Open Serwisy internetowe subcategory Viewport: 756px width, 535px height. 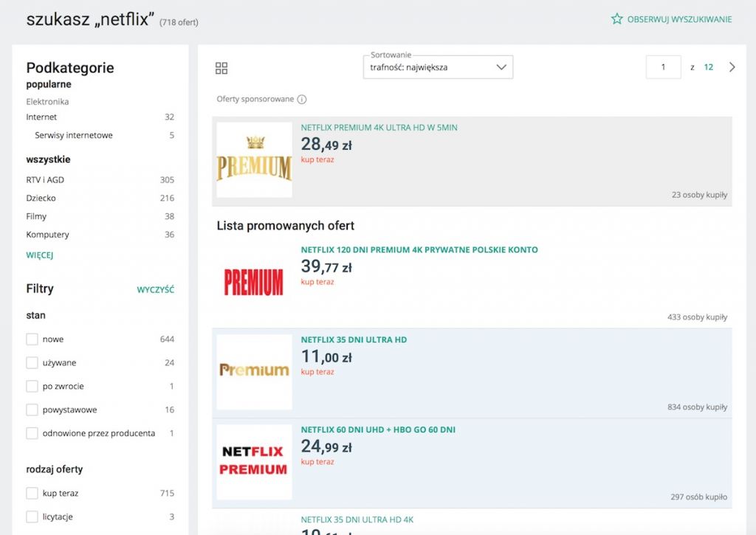click(74, 136)
